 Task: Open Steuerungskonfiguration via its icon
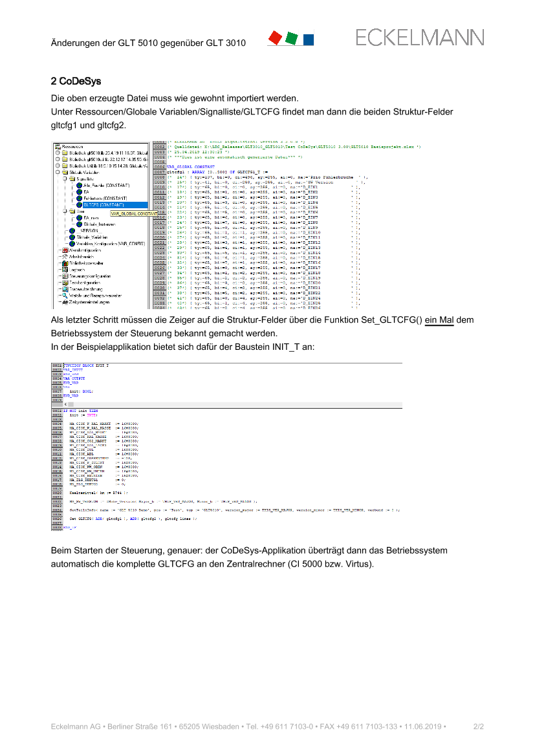65,276
